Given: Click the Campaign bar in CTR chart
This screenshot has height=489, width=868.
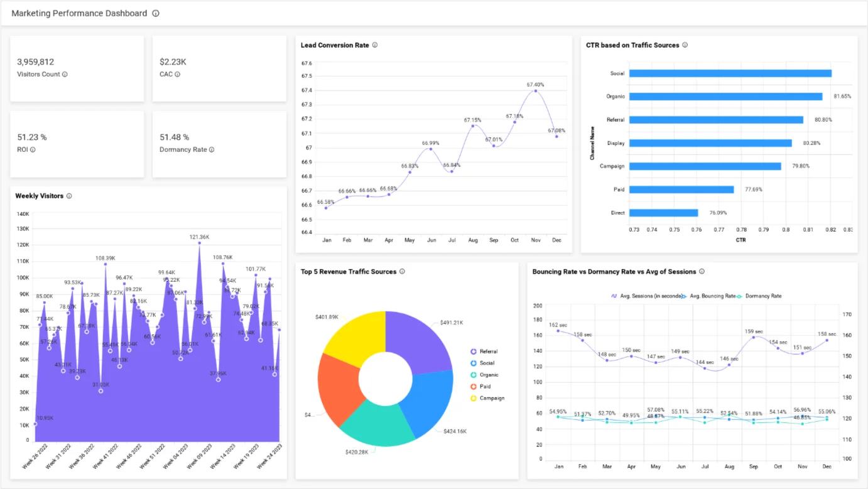Looking at the screenshot, I should [x=705, y=166].
